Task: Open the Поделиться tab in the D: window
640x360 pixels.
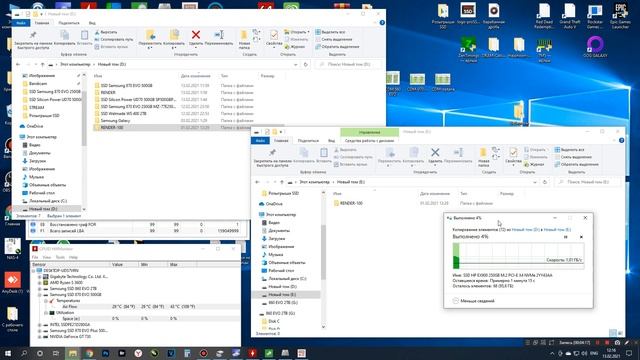Action: 69,23
